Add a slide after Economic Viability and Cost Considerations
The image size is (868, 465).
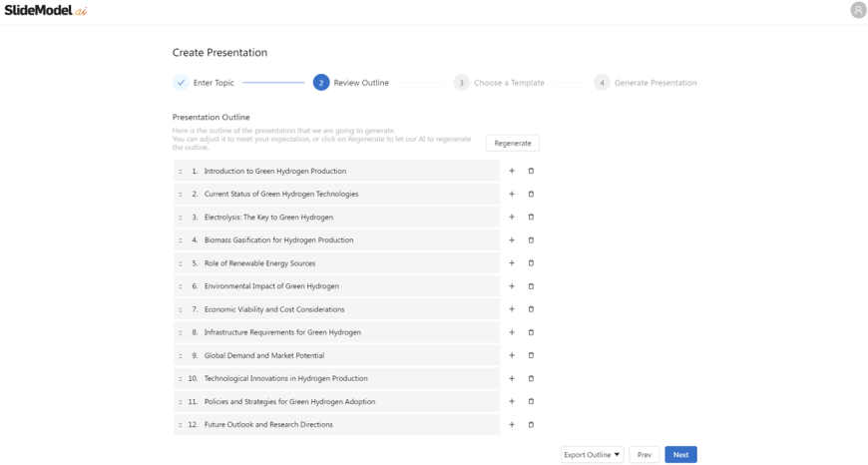coord(512,309)
